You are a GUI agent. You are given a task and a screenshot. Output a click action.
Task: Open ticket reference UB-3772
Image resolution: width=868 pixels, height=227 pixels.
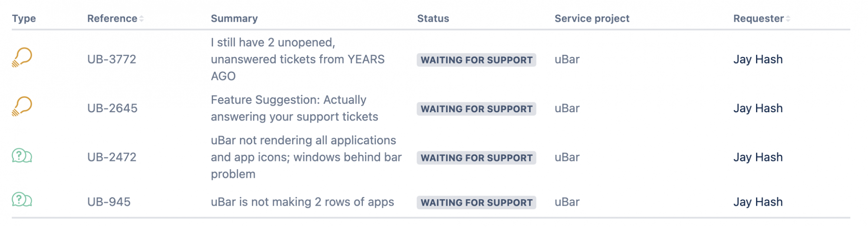point(112,59)
